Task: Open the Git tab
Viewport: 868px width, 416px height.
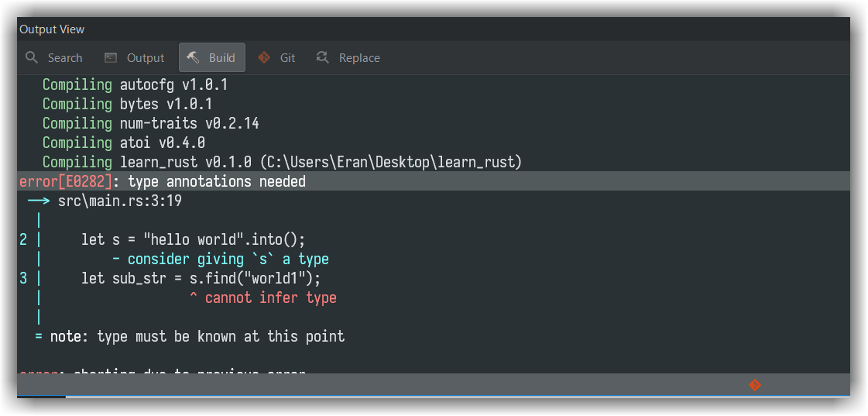Action: tap(276, 57)
